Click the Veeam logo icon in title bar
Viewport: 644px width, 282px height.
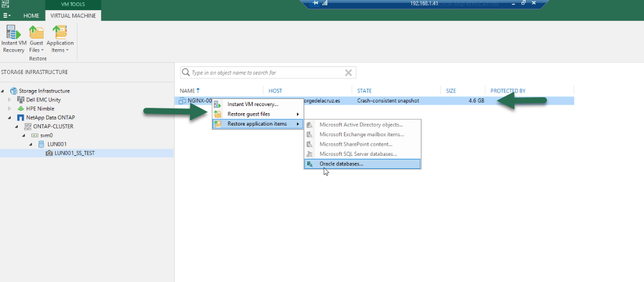pos(6,4)
